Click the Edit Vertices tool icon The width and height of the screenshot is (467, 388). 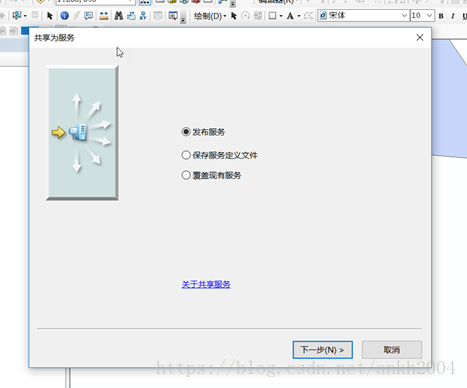click(x=308, y=16)
